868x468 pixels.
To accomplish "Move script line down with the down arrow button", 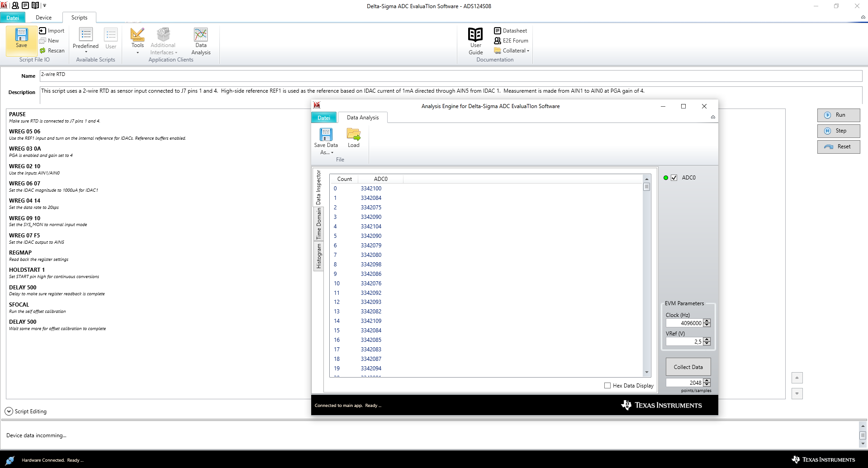I will [x=797, y=393].
